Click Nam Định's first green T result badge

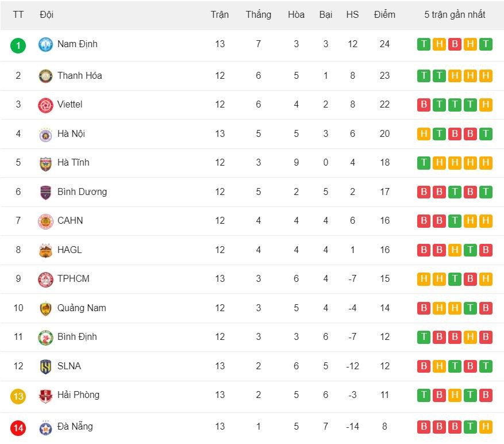424,44
